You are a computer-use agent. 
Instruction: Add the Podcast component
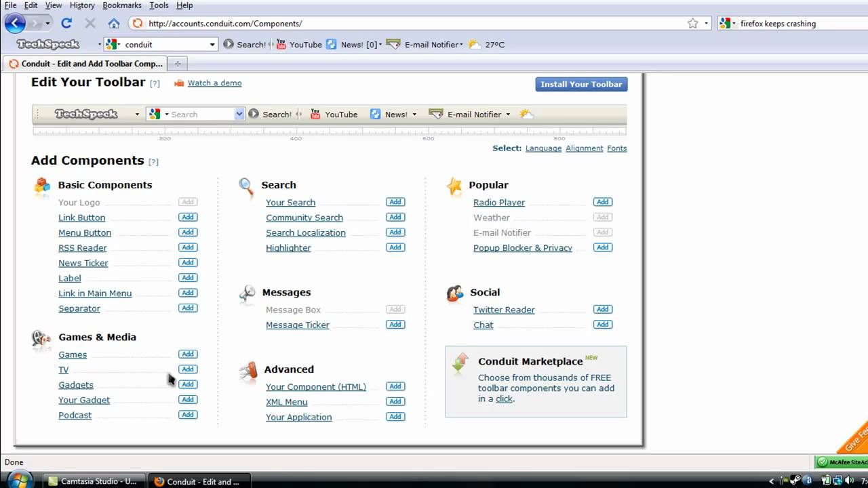[188, 414]
